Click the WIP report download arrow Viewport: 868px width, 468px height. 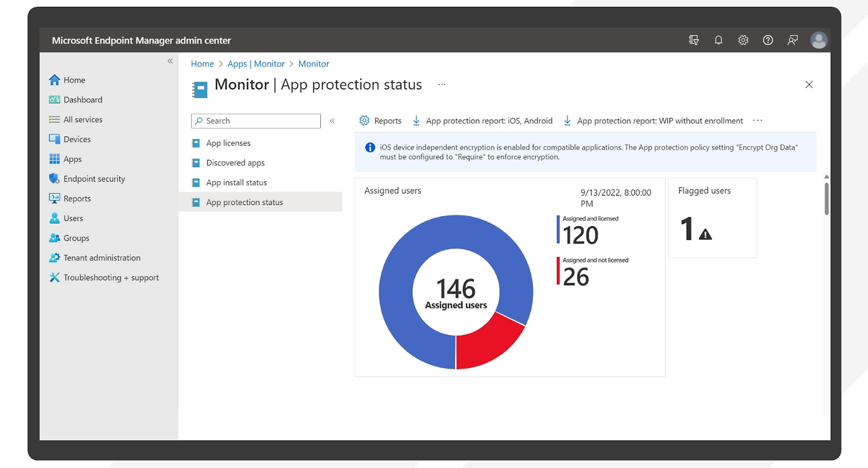[x=567, y=121]
